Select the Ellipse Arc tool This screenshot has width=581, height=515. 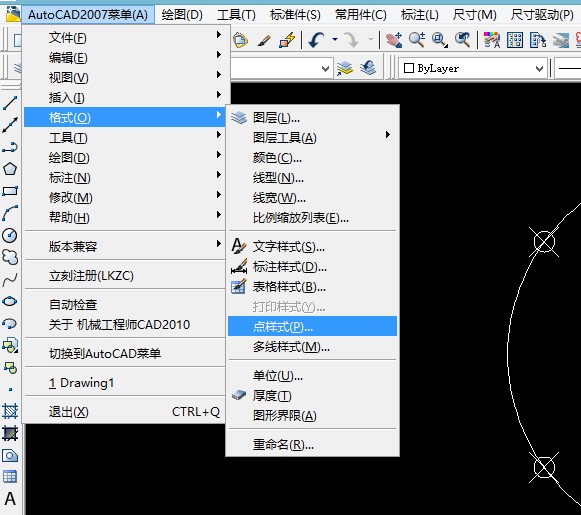pos(10,323)
